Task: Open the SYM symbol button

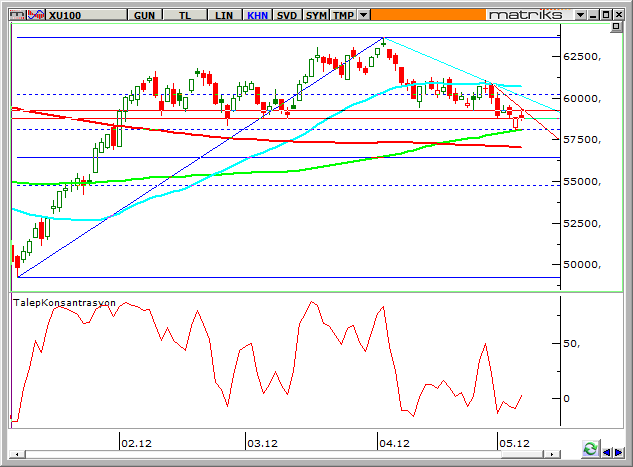Action: click(316, 15)
